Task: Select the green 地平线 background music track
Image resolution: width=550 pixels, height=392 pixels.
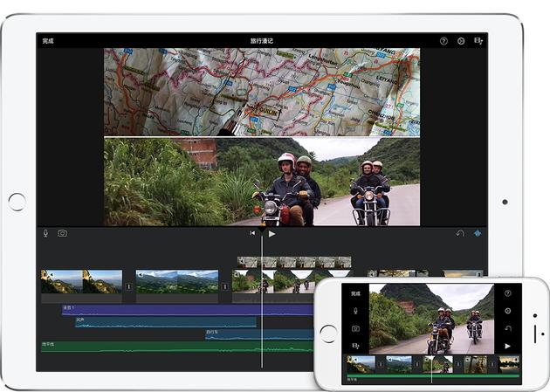Action: pyautogui.click(x=177, y=347)
